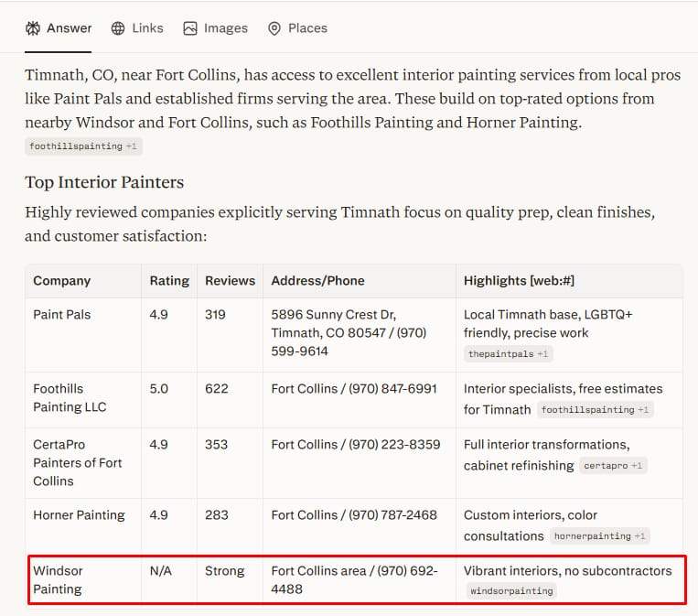
Task: Open foothillspainting citation under intro paragraph
Action: click(x=83, y=146)
